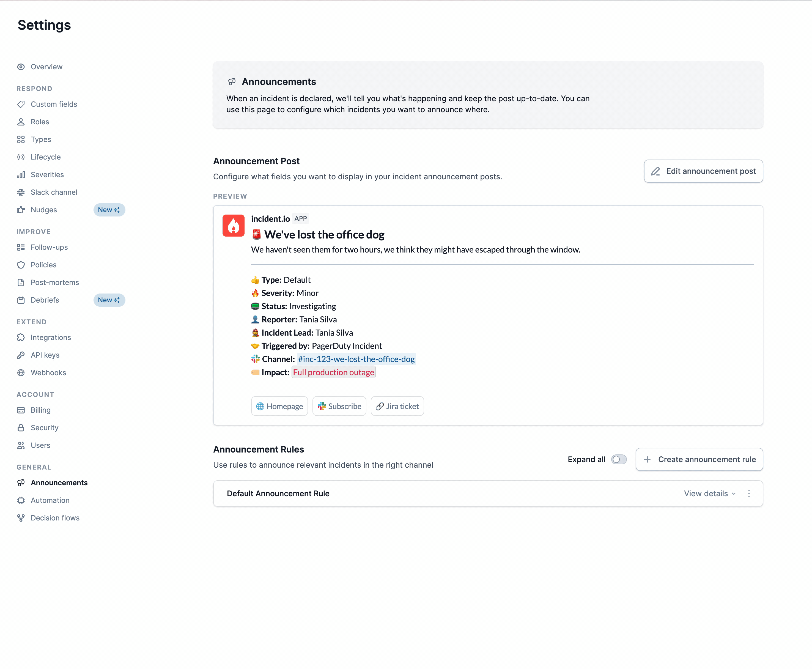Select the Decision flows branch icon

[x=21, y=517]
